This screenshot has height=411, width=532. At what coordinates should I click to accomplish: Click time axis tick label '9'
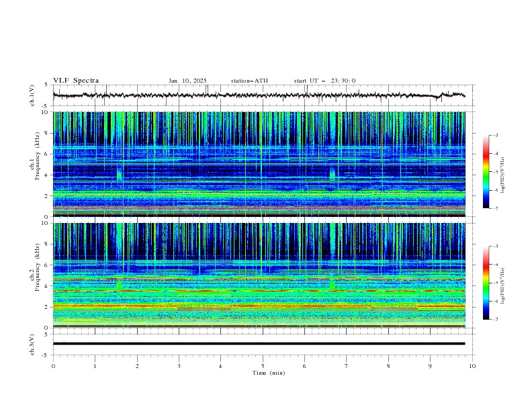(430, 366)
